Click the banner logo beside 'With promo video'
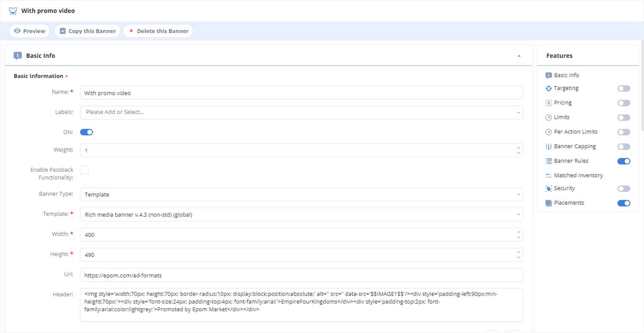The height and width of the screenshot is (333, 644). coord(13,10)
